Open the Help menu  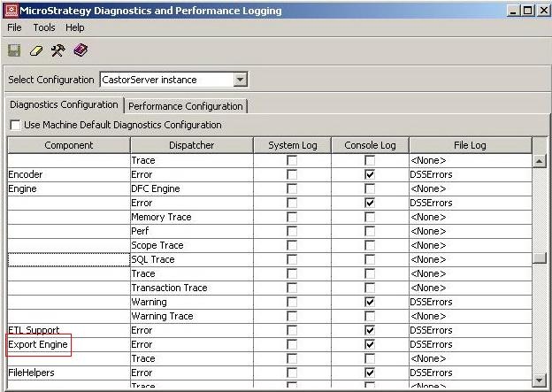75,27
